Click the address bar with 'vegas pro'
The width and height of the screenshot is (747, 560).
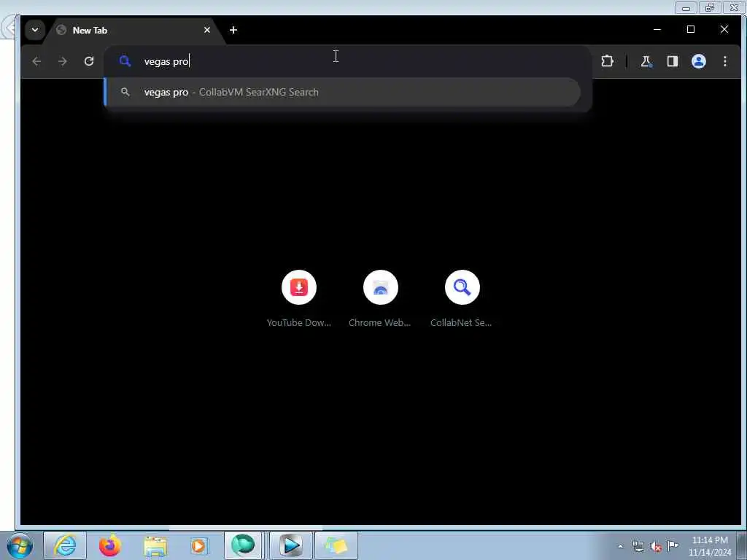348,61
